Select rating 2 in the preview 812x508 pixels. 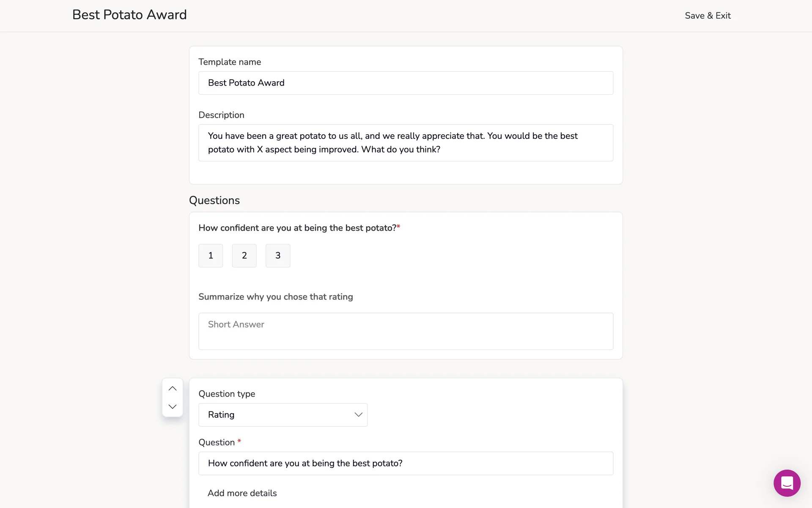point(244,256)
